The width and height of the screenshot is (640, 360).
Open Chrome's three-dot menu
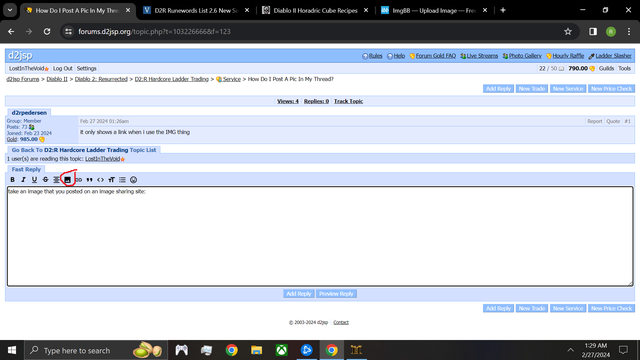click(x=629, y=31)
